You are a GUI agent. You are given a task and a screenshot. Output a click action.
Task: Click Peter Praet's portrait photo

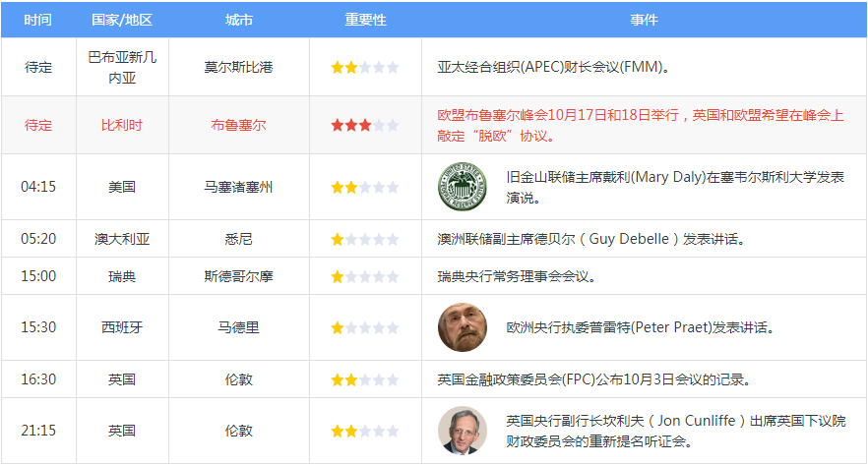tap(462, 327)
